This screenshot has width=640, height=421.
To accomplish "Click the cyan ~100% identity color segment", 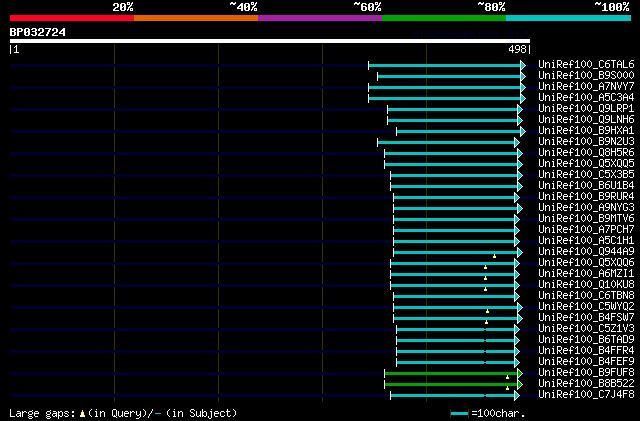I will [x=569, y=18].
